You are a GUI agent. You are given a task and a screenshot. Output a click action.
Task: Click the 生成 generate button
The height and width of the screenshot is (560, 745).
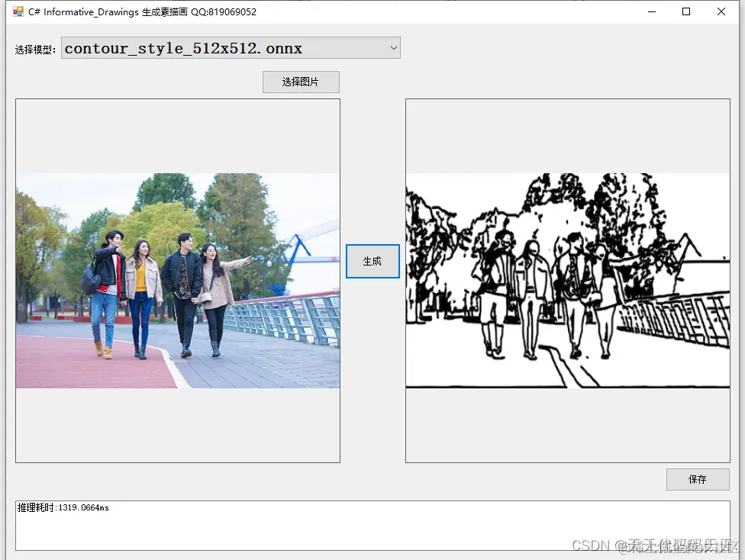pos(372,261)
